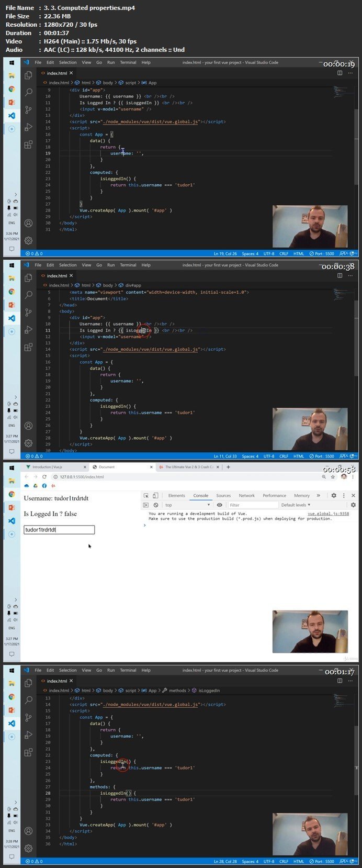Open the 'Default levels' dropdown

click(296, 505)
